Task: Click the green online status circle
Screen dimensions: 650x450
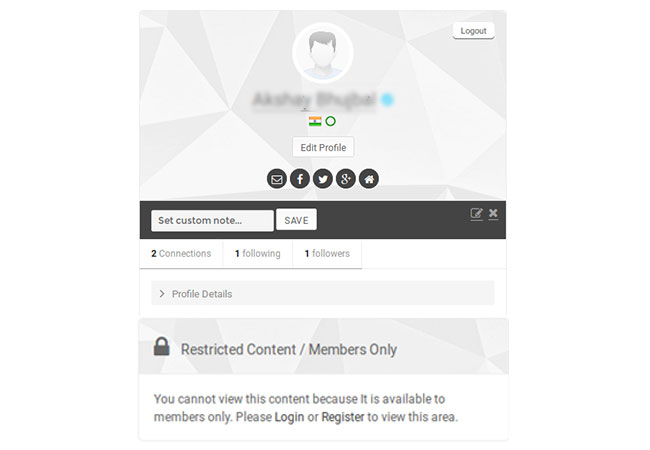Action: coord(330,121)
